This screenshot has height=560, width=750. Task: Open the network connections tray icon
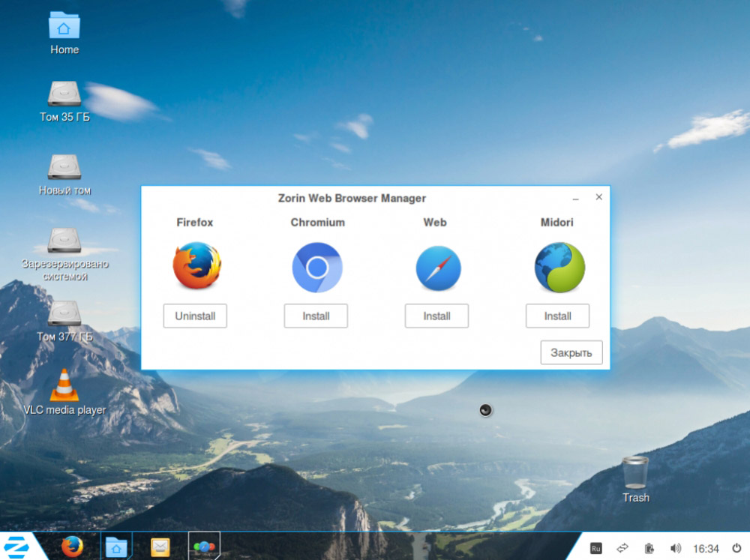click(622, 548)
